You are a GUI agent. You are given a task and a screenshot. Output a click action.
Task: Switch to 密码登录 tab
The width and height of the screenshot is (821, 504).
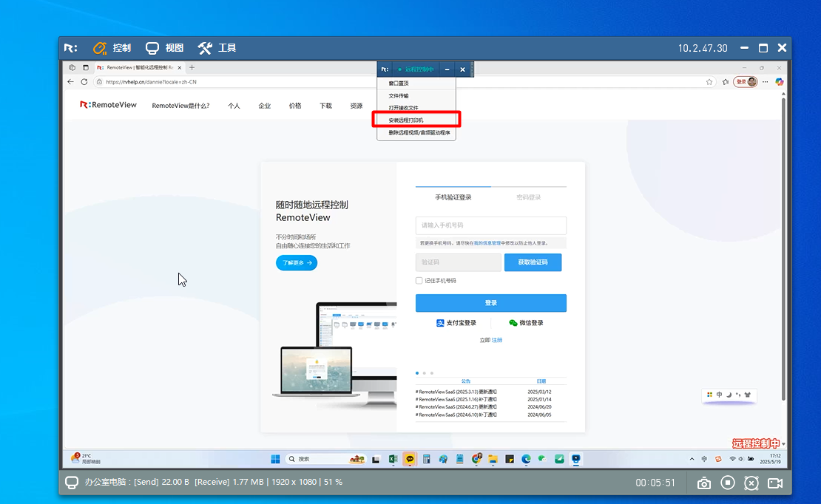point(528,197)
